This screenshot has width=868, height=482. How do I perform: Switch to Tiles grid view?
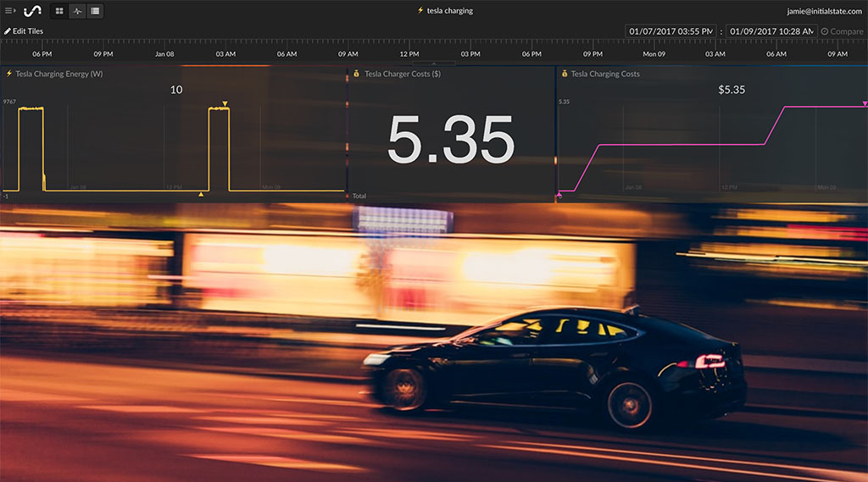59,11
